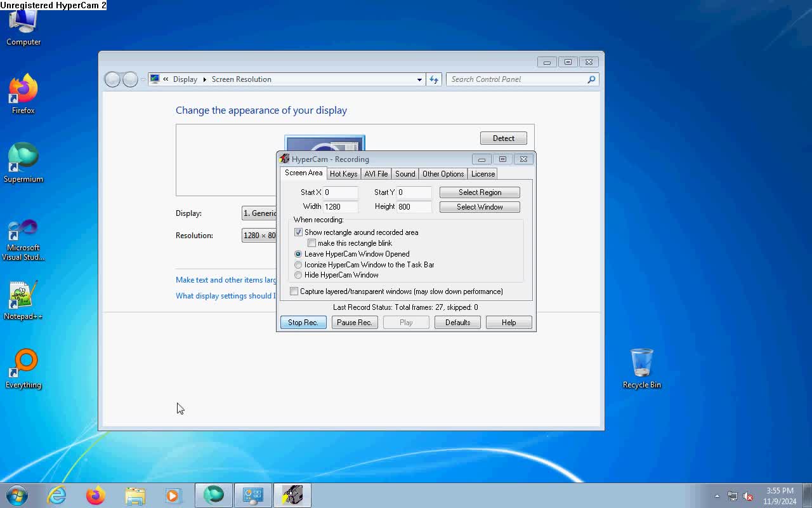Click the Display breadcrumb in address bar
This screenshot has height=508, width=812.
pyautogui.click(x=185, y=79)
